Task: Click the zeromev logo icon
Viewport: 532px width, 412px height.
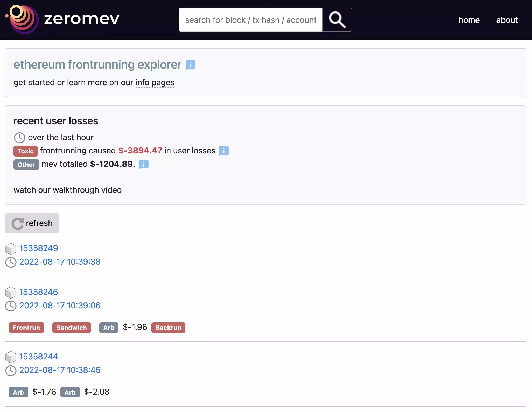Action: (x=20, y=20)
